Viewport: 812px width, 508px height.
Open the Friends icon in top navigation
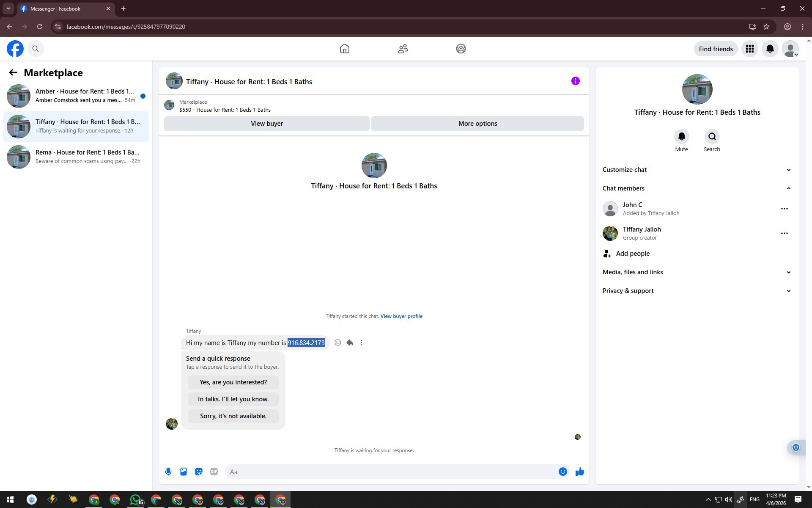click(403, 49)
